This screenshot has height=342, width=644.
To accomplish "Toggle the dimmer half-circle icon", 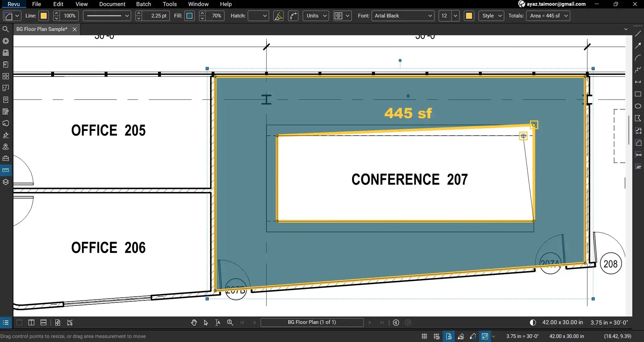I will (533, 323).
